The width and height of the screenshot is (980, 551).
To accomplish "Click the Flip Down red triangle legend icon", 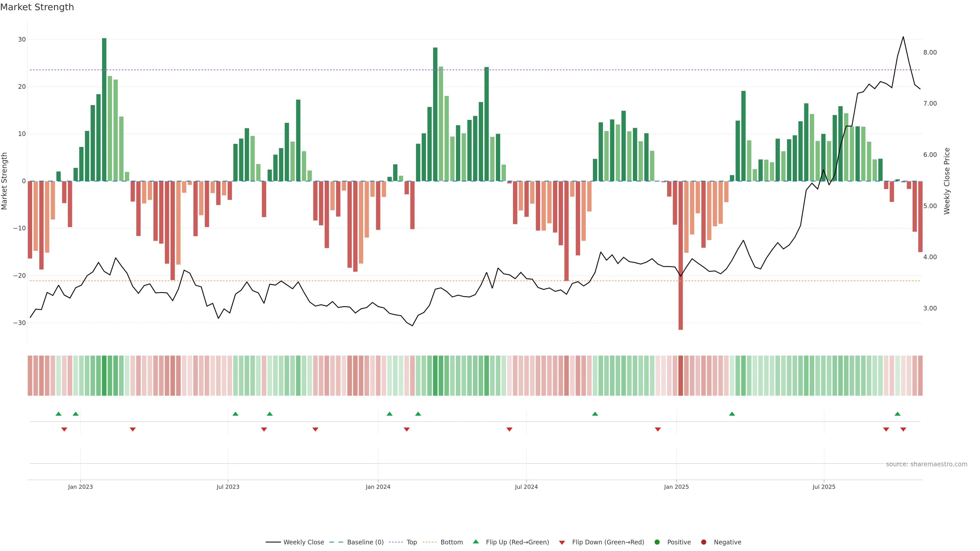I will pyautogui.click(x=562, y=543).
